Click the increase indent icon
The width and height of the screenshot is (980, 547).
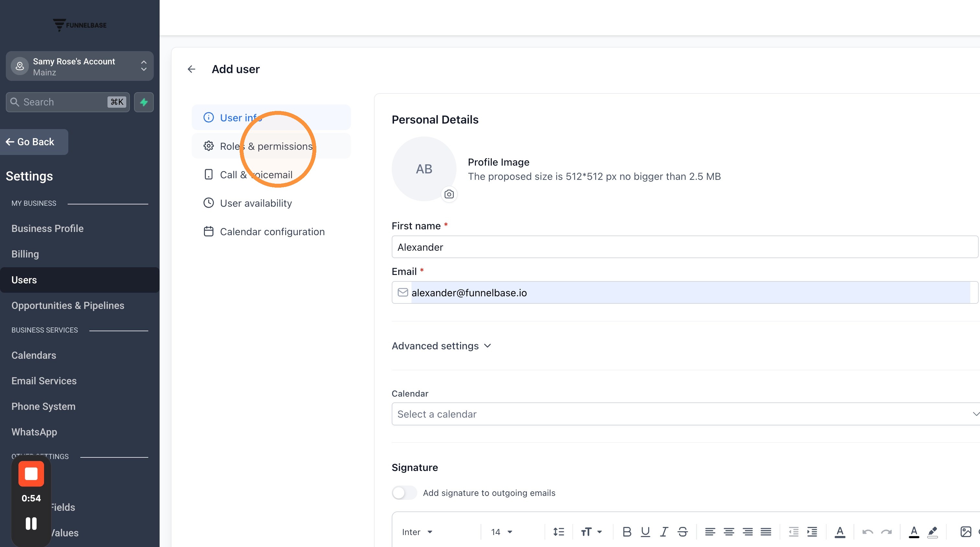[812, 532]
